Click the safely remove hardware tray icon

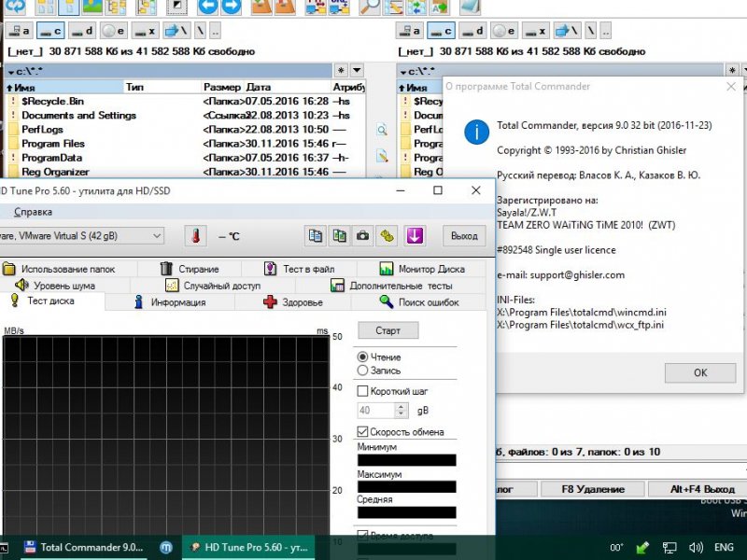(642, 548)
